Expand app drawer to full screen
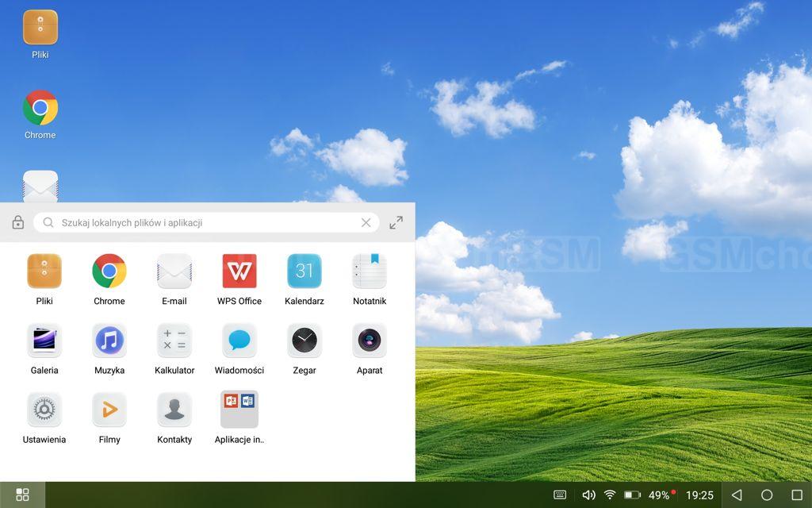 tap(396, 223)
